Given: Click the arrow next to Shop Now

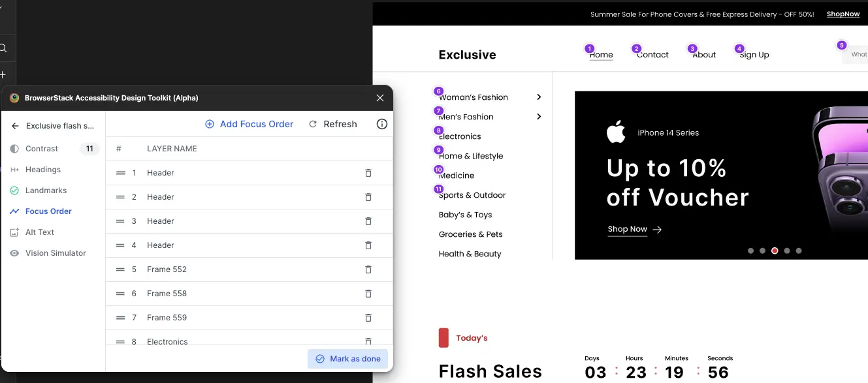Looking at the screenshot, I should (x=657, y=230).
